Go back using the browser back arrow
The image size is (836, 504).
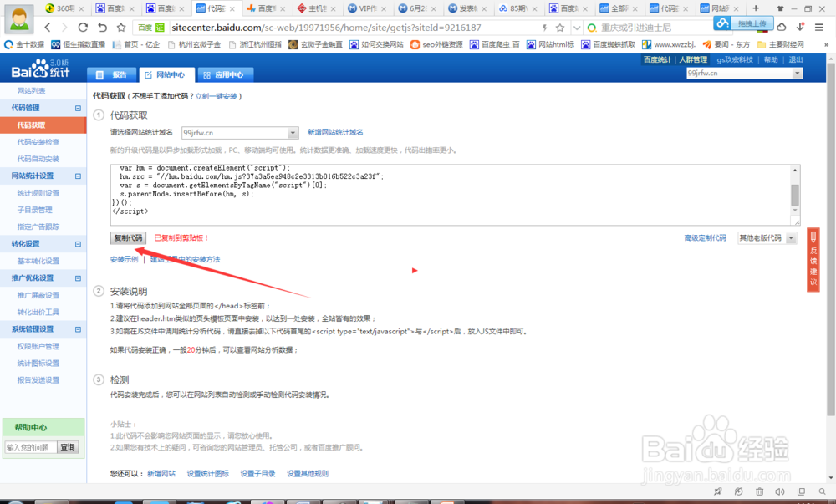[48, 28]
